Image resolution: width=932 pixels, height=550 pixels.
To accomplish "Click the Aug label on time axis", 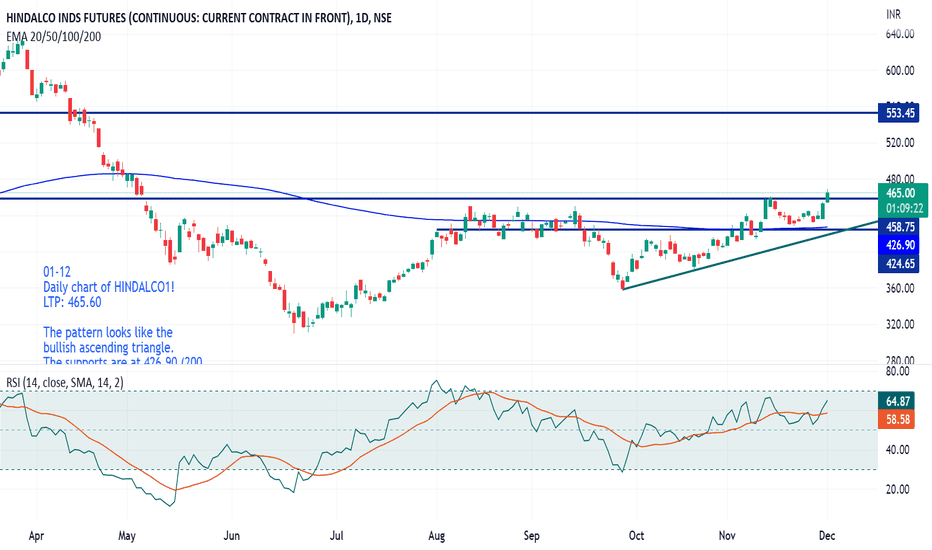I will 436,536.
